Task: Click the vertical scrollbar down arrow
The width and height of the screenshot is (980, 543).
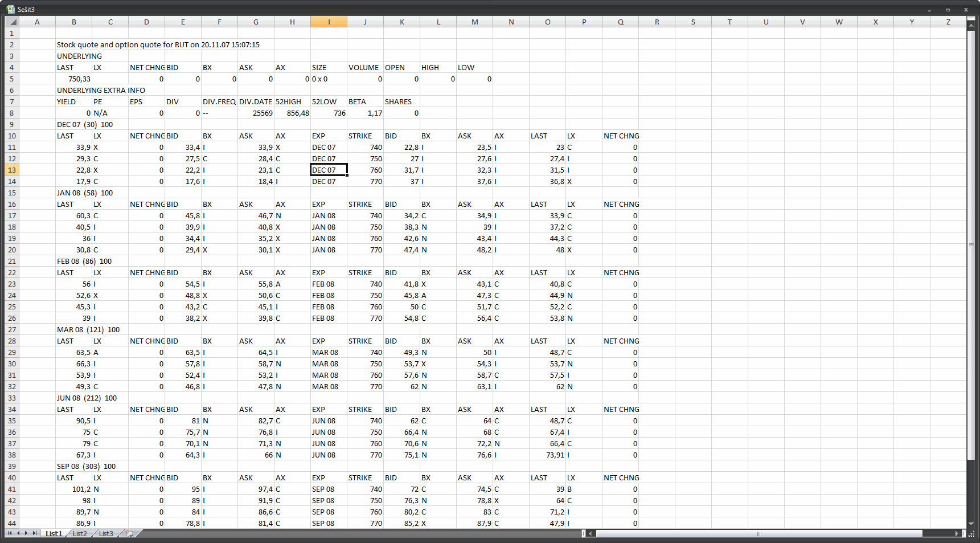Action: 971,524
